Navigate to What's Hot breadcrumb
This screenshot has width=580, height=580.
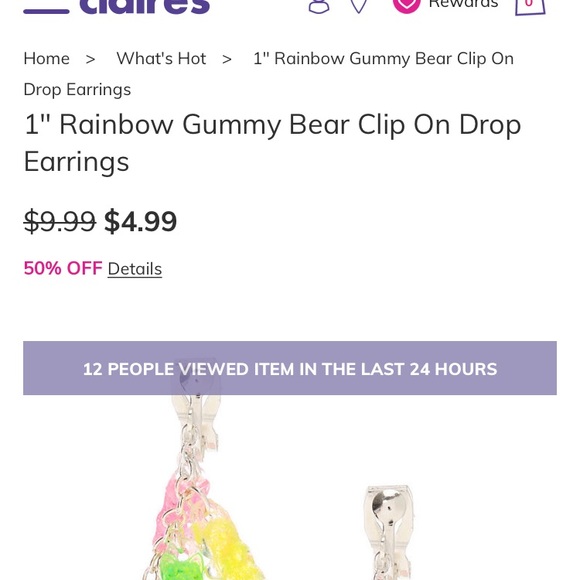[161, 58]
